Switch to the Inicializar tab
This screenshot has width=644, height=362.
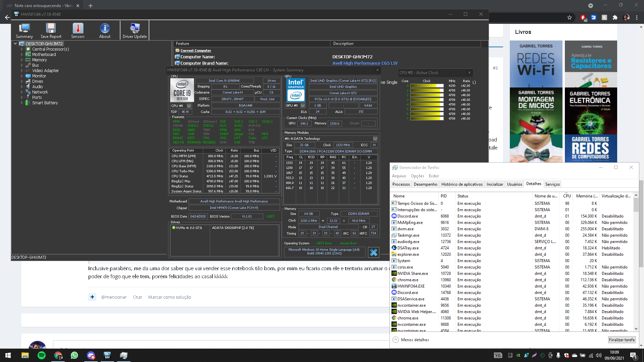[495, 184]
